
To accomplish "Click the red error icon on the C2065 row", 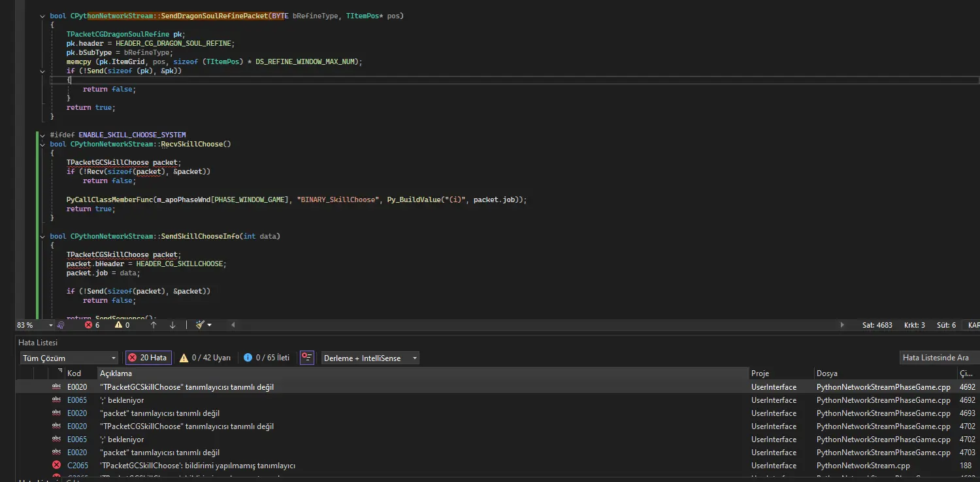I will [x=57, y=465].
